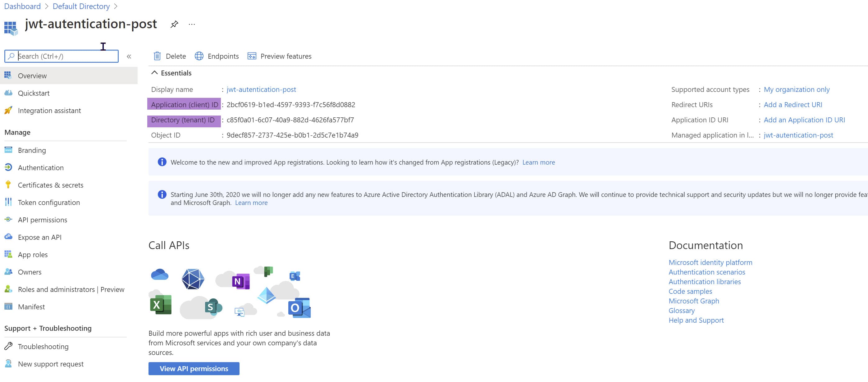Screen dimensions: 868x382
Task: Click the Outlook icon in Call APIs
Action: coord(299,307)
